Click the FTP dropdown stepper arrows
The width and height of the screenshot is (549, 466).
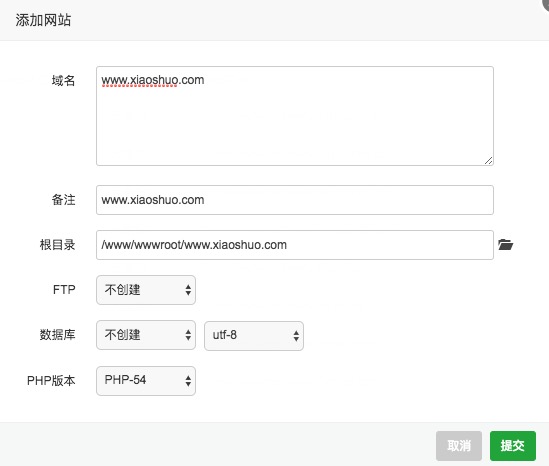(x=188, y=290)
